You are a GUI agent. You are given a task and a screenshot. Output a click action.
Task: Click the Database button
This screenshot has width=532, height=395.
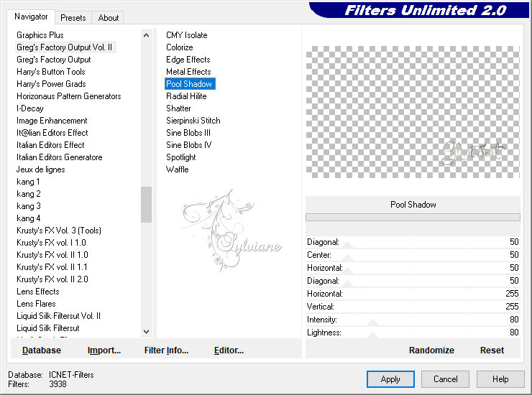coord(42,350)
